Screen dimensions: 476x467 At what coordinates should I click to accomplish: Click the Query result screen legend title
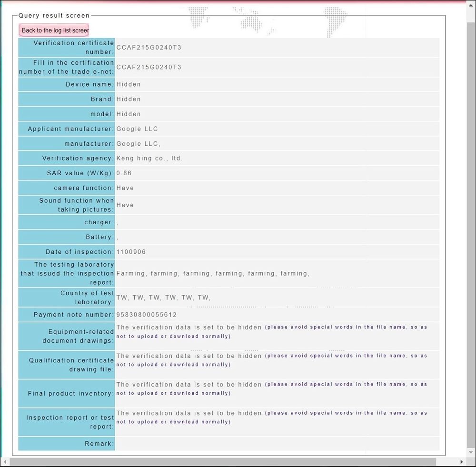54,16
